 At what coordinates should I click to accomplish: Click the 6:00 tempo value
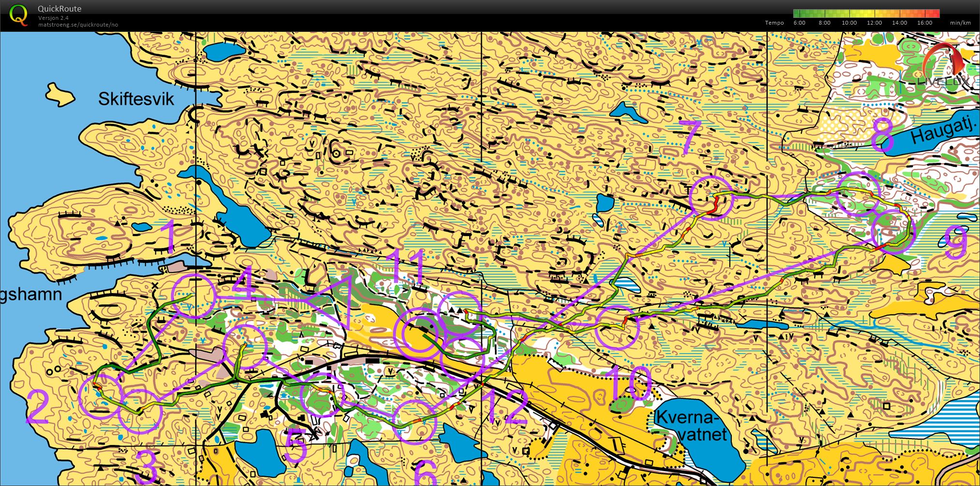tap(800, 23)
